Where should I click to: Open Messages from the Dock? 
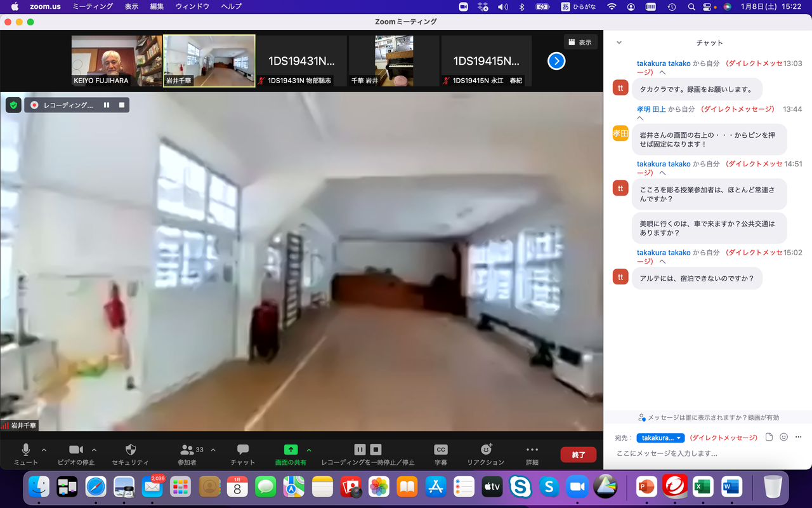pyautogui.click(x=265, y=487)
